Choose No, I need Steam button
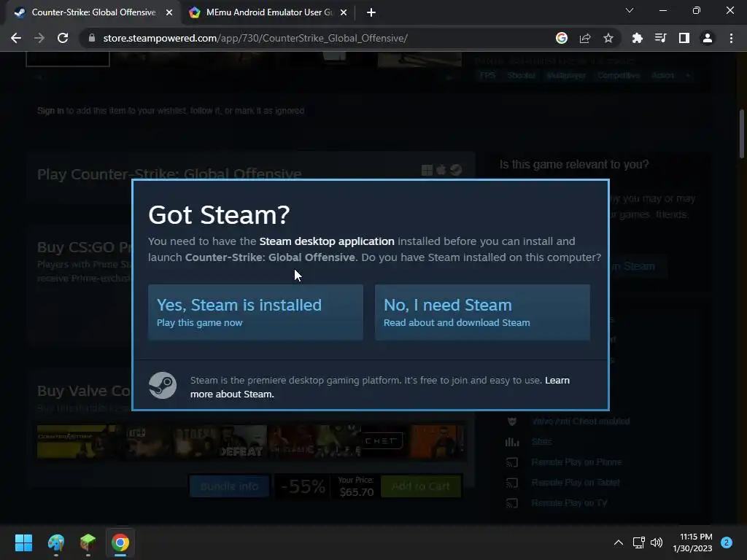 pyautogui.click(x=482, y=312)
